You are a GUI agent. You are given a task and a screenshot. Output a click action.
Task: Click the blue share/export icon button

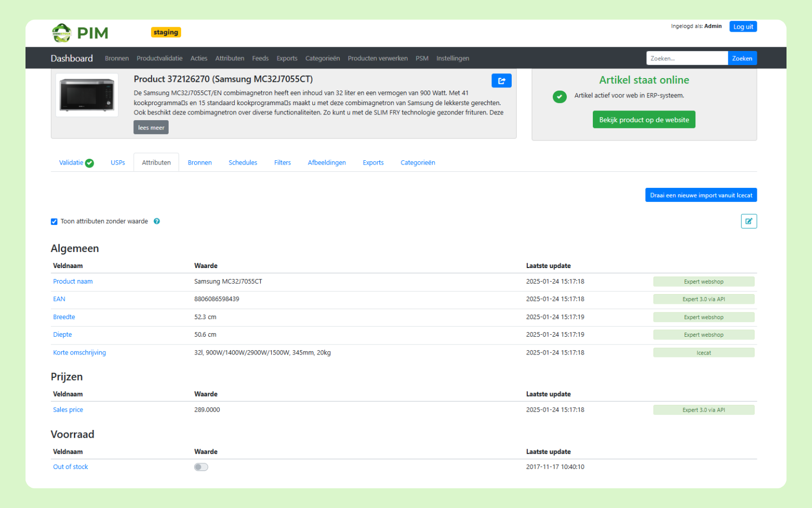[x=501, y=81]
